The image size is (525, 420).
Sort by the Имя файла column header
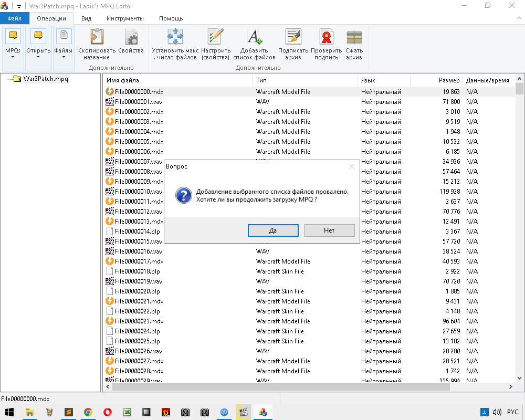pos(178,80)
